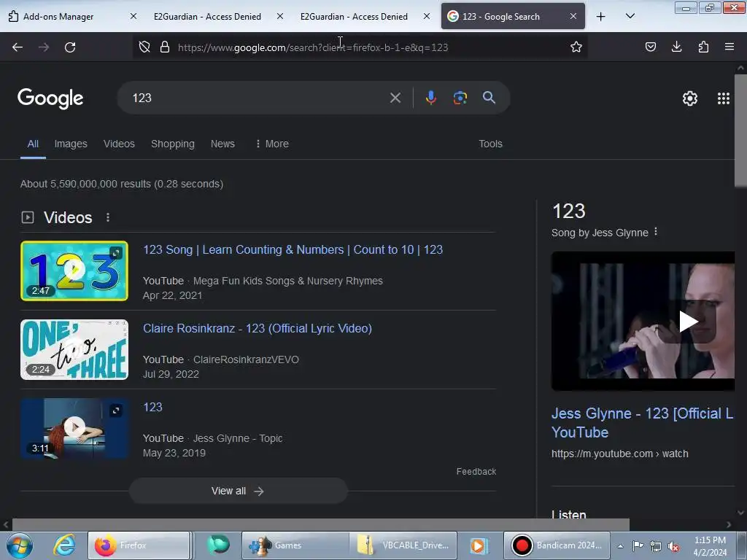The width and height of the screenshot is (747, 560).
Task: Open the Windows Start menu
Action: (20, 545)
